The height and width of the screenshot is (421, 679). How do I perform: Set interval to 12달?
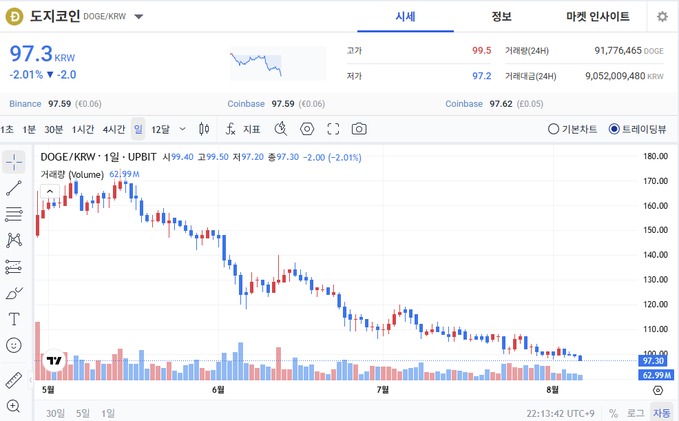[161, 129]
